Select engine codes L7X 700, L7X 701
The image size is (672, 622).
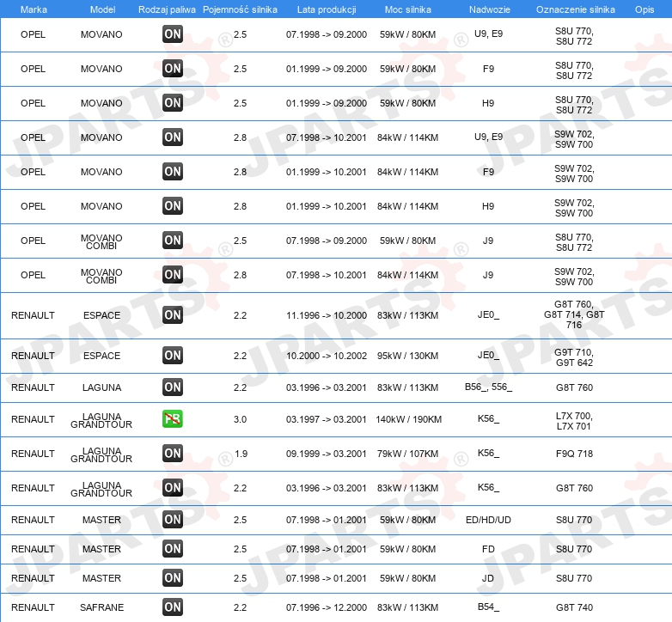574,421
